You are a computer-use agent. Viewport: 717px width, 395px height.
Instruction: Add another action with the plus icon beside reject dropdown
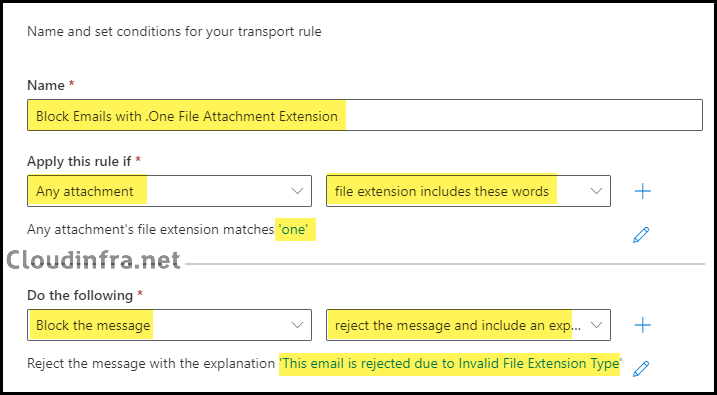tap(642, 325)
